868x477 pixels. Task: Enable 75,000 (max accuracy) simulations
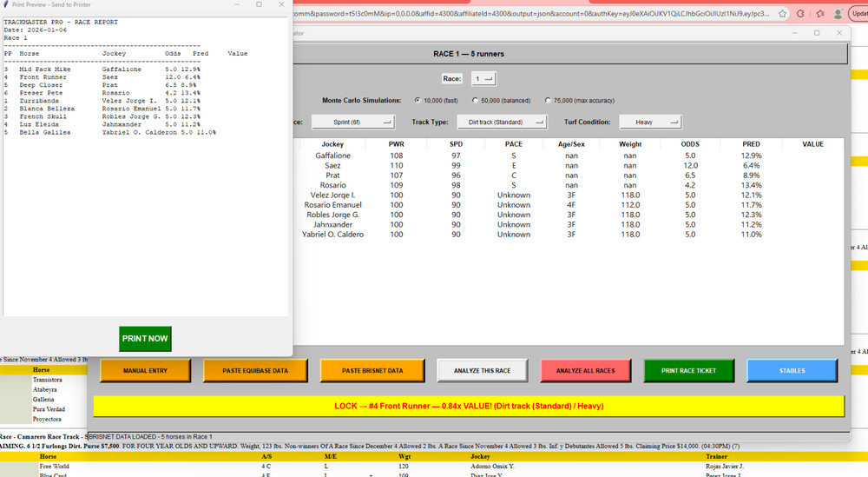547,101
